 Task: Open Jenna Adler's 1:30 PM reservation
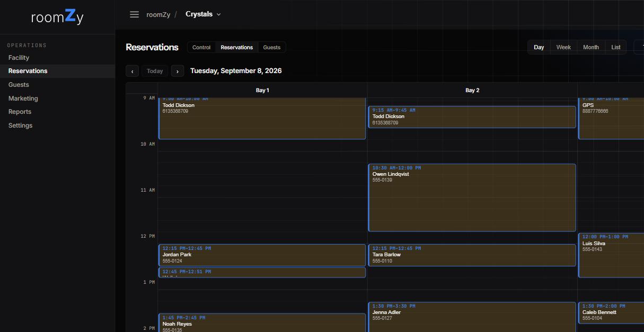pyautogui.click(x=472, y=317)
